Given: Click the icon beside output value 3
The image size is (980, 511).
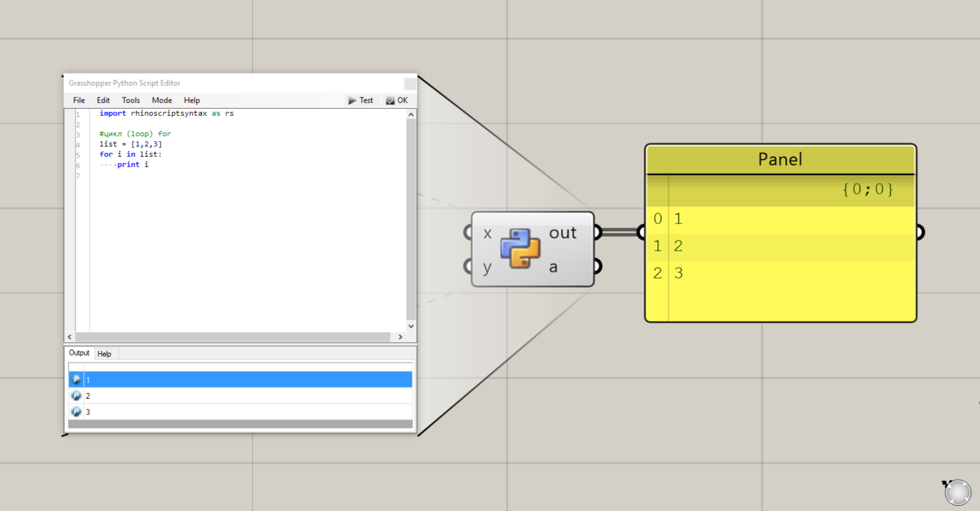Looking at the screenshot, I should click(x=76, y=412).
